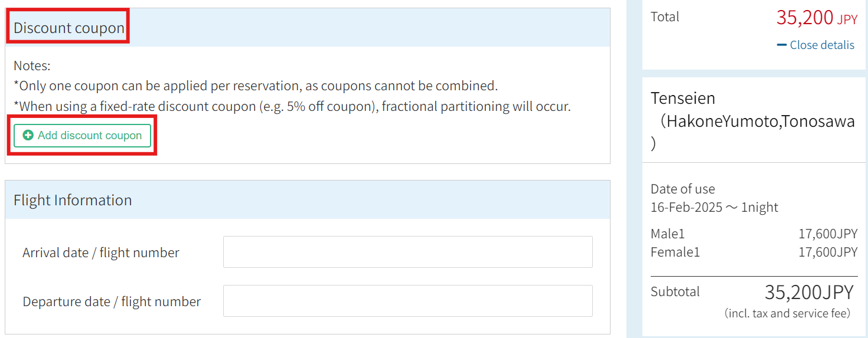Click the Arrival date / flight number label

pyautogui.click(x=101, y=252)
